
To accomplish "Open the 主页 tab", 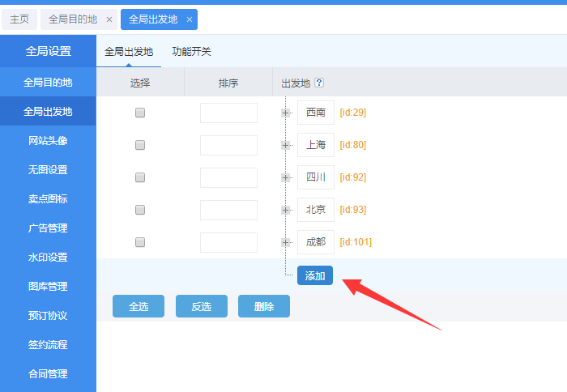I will (x=19, y=19).
